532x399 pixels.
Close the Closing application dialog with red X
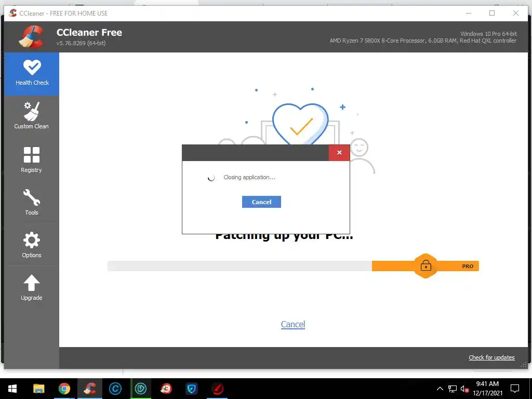[x=339, y=153]
